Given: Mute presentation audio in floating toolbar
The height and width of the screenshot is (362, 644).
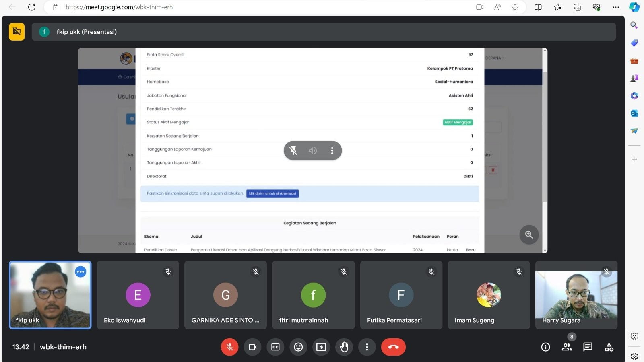Looking at the screenshot, I should tap(313, 150).
